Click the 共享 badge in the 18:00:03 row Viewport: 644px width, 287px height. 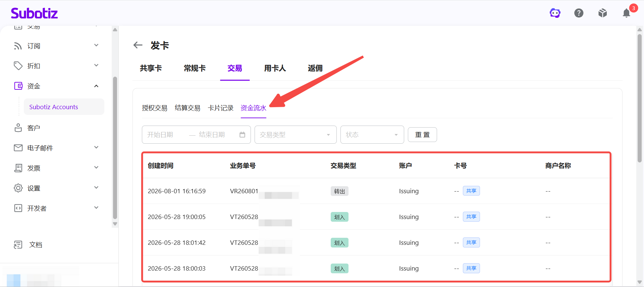pyautogui.click(x=471, y=268)
